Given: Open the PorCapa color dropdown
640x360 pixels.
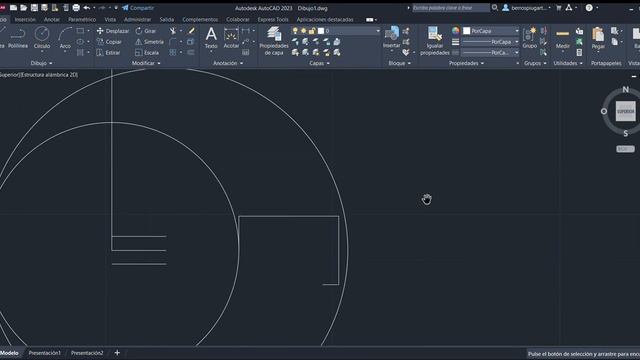Looking at the screenshot, I should click(491, 31).
